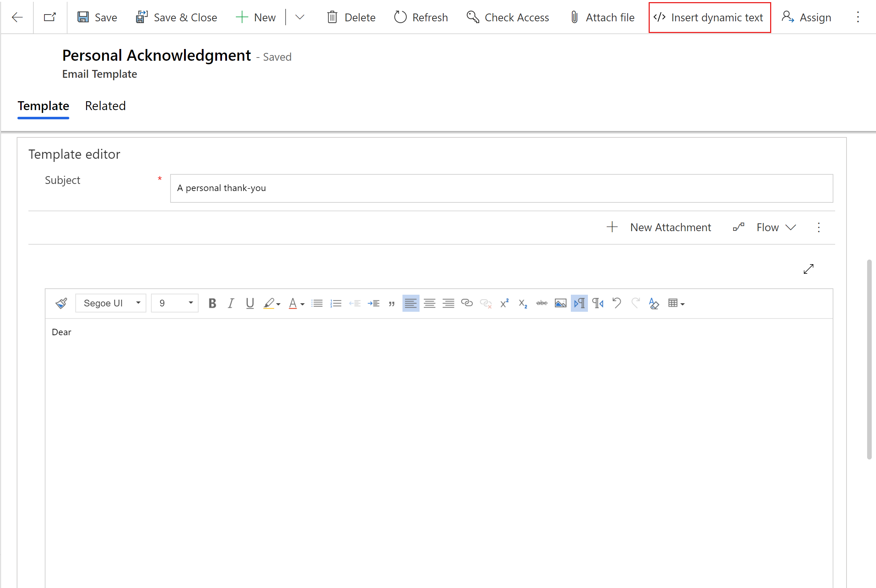Click the overflow menu ellipsis icon
This screenshot has height=588, width=876.
(x=858, y=17)
